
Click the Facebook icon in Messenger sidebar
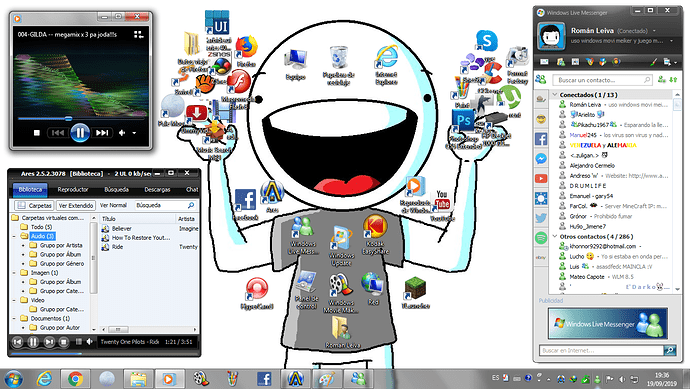pyautogui.click(x=541, y=139)
